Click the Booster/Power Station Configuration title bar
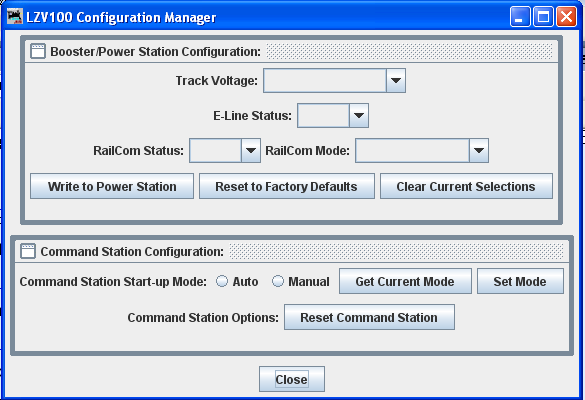The image size is (585, 400). point(291,51)
